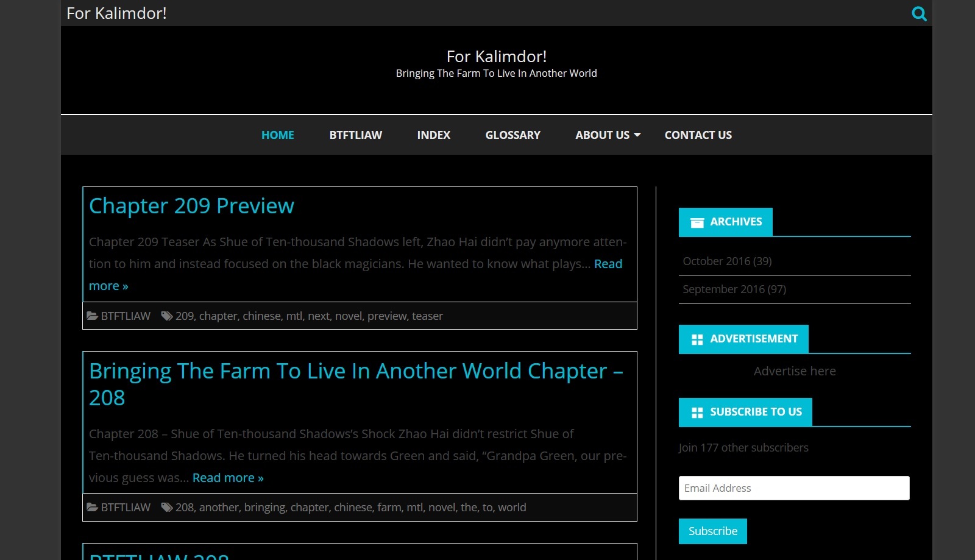Viewport: 975px width, 560px height.
Task: Go to the Home menu item
Action: click(278, 135)
